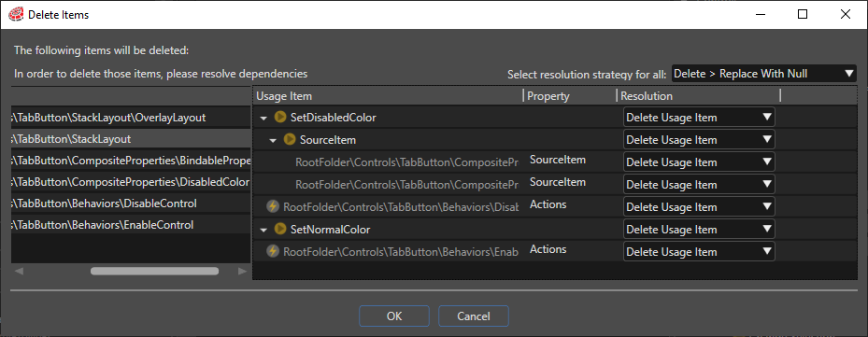Viewport: 868px width, 337px height.
Task: Collapse the SetDisabledColor tree node
Action: point(263,118)
